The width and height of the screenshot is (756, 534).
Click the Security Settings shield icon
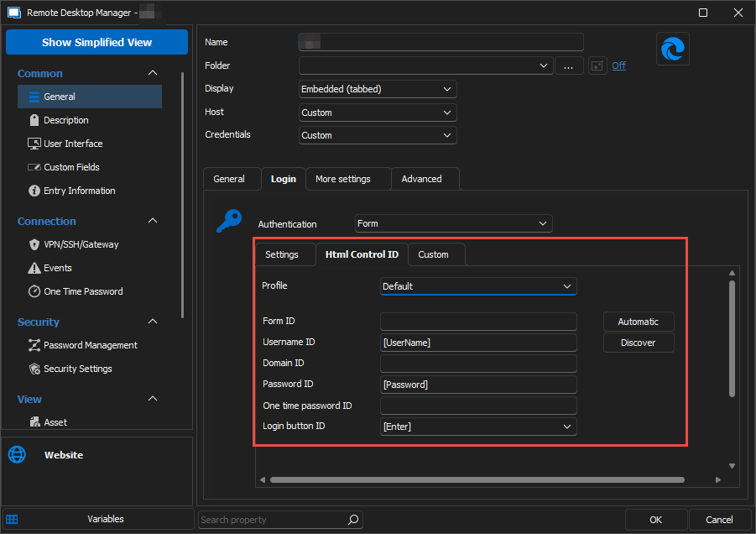click(34, 369)
